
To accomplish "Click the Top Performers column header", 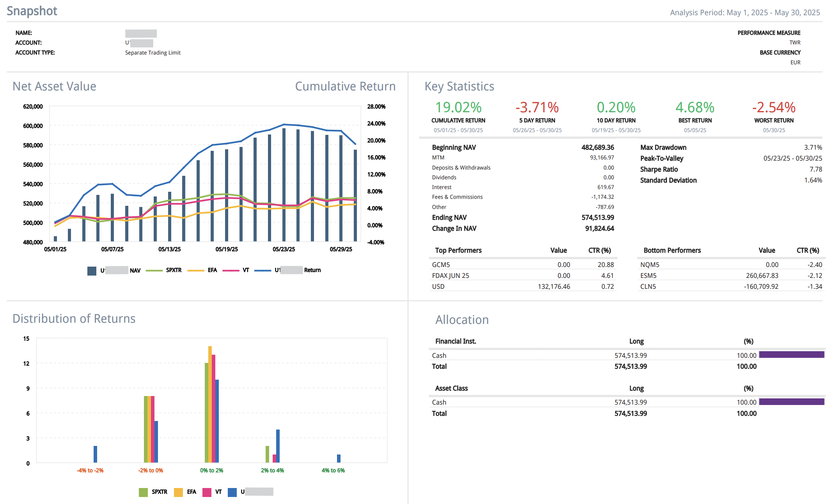I will (458, 250).
